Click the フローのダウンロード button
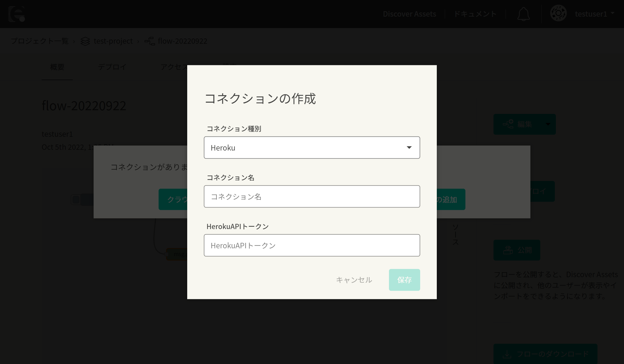 pos(545,354)
